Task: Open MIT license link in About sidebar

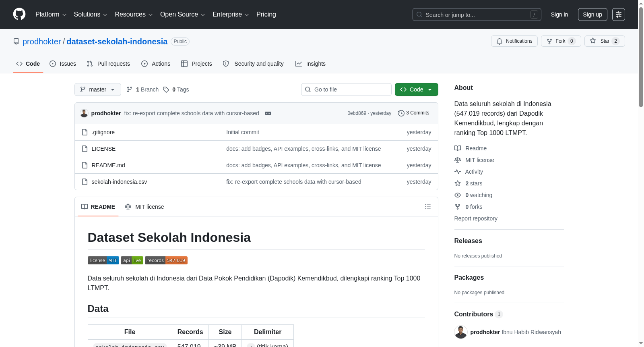Action: [x=474, y=160]
